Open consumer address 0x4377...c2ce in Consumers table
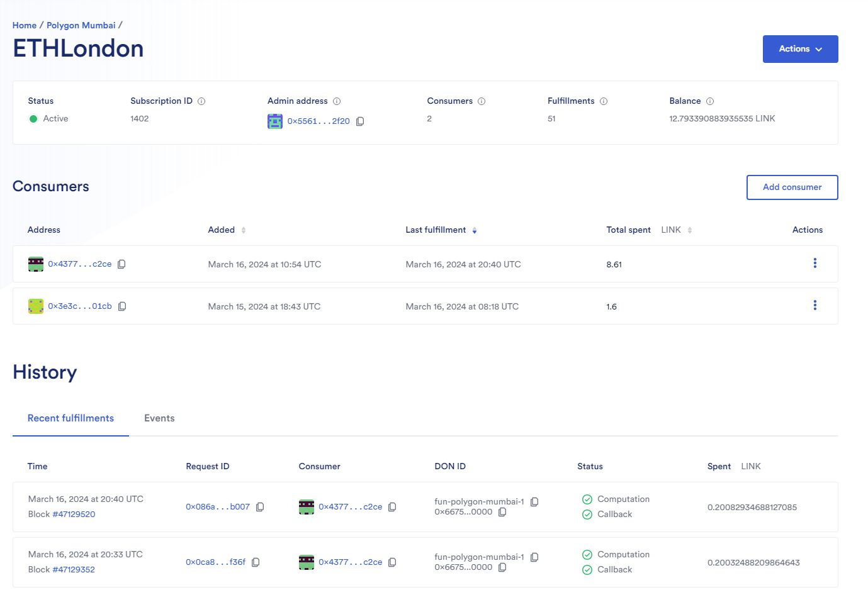 click(x=80, y=264)
